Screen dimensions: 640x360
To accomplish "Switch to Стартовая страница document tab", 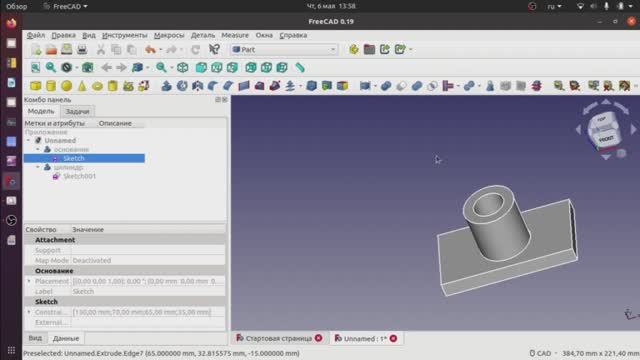I will 279,338.
